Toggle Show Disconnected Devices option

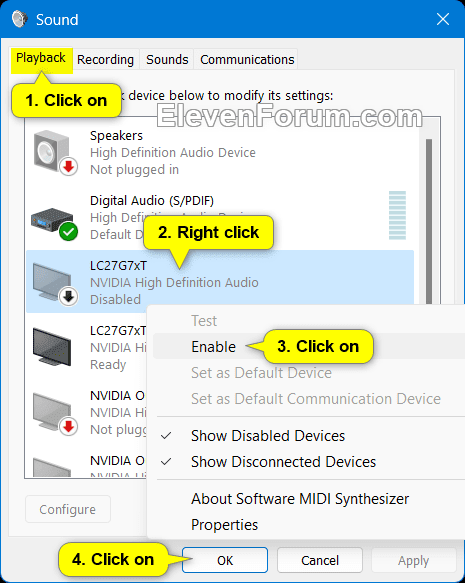click(283, 462)
